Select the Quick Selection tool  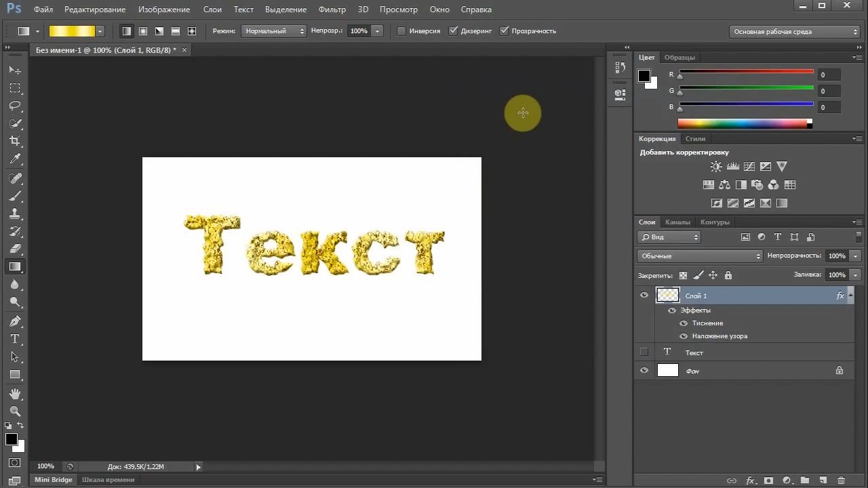point(15,123)
